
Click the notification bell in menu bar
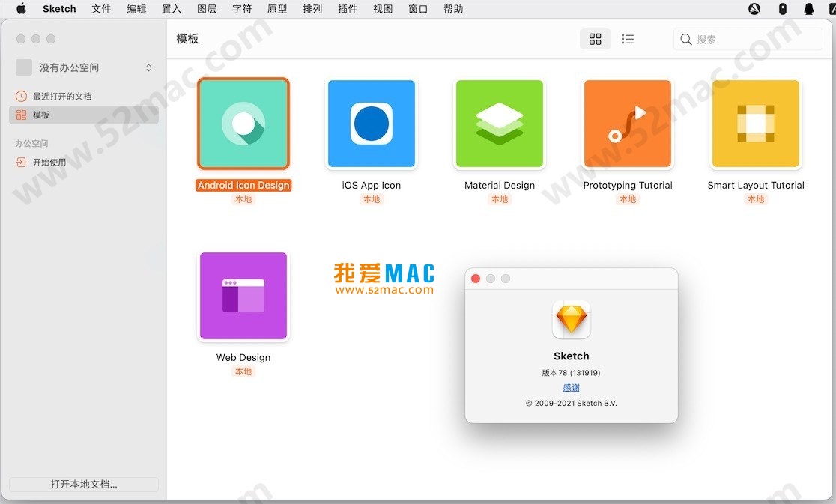808,9
